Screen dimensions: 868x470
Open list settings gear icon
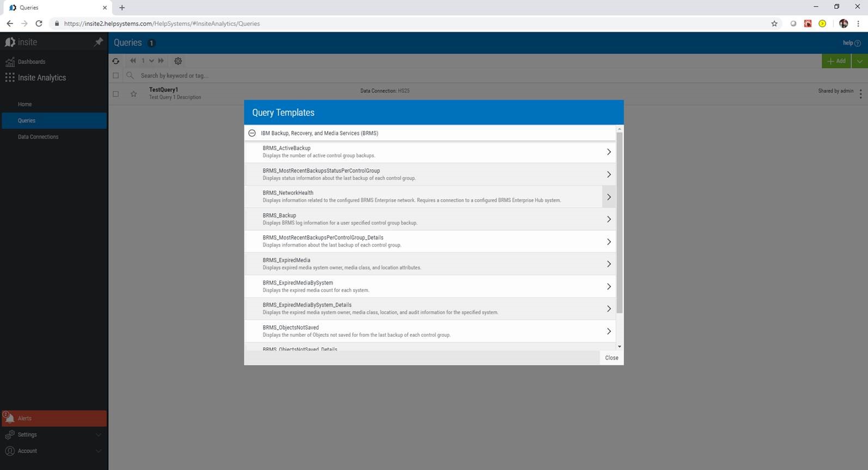coord(178,61)
